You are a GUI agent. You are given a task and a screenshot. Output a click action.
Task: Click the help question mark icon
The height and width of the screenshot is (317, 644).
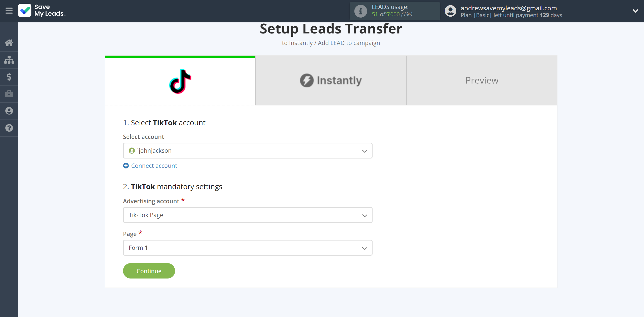point(9,128)
